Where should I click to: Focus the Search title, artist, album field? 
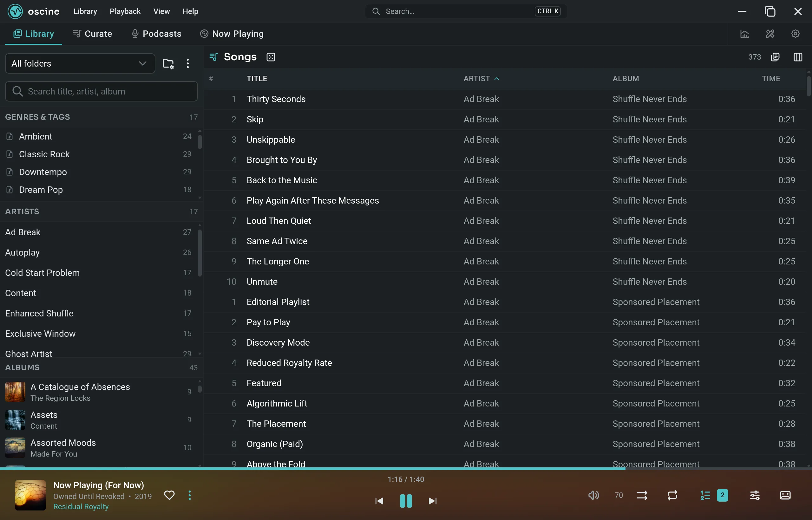(x=101, y=91)
